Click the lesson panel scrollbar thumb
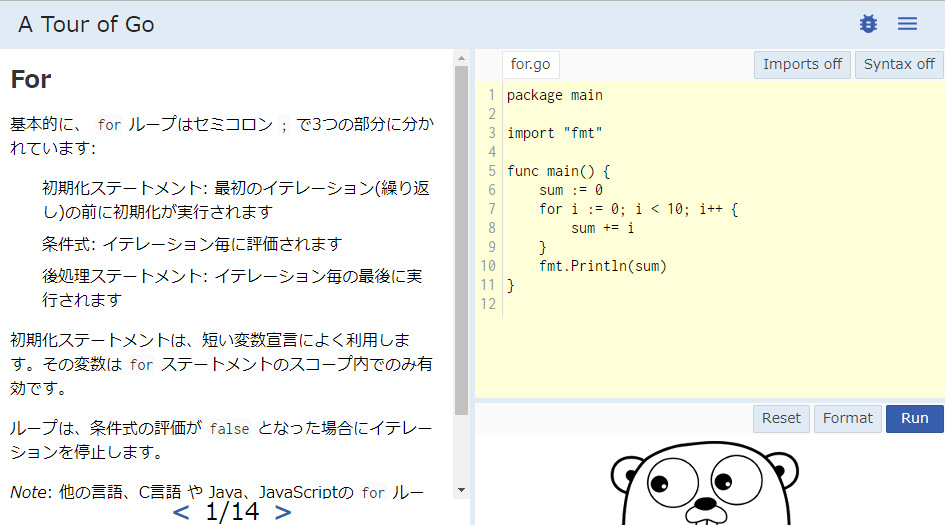This screenshot has width=945, height=525. click(x=462, y=241)
